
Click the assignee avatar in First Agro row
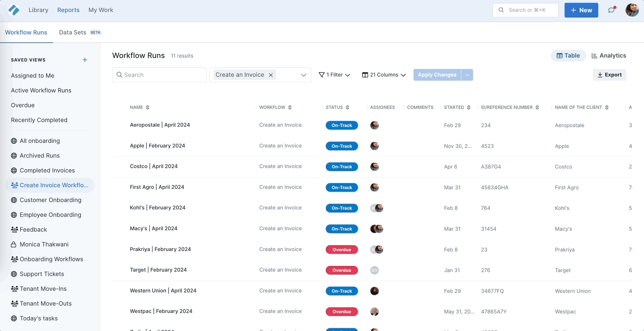click(375, 187)
